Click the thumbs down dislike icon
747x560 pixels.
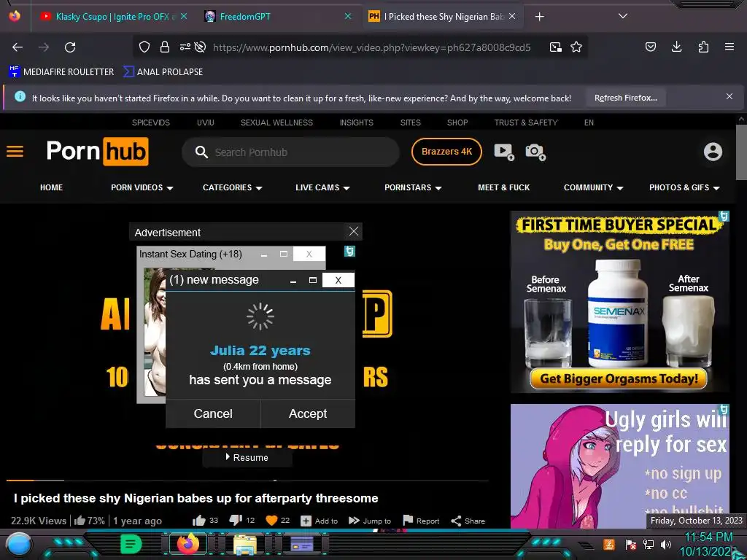coord(236,521)
